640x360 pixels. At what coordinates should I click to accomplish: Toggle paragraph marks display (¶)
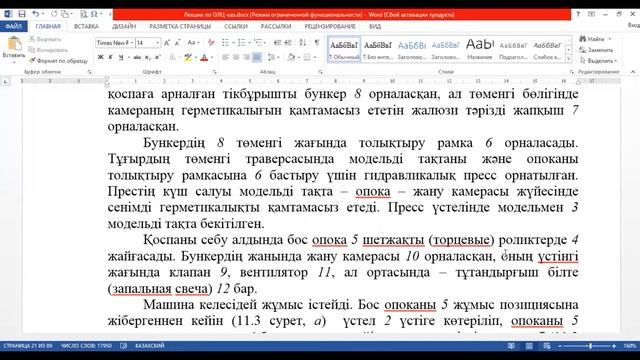pyautogui.click(x=317, y=42)
